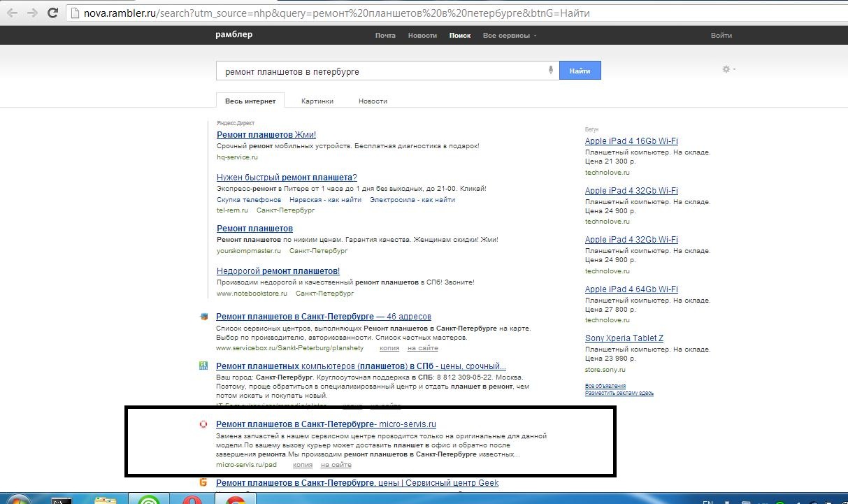Click the Яндекс.Директ label
This screenshot has height=504, width=848.
(x=235, y=123)
